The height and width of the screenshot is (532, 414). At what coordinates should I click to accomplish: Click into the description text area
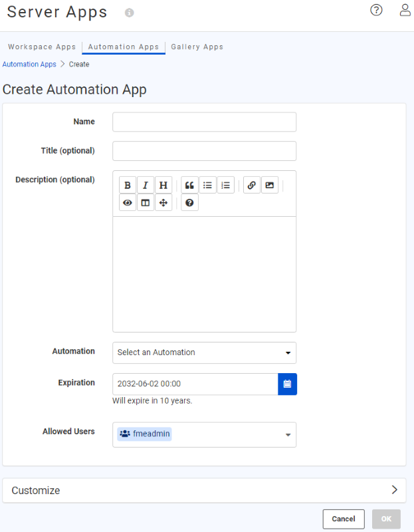click(x=205, y=274)
